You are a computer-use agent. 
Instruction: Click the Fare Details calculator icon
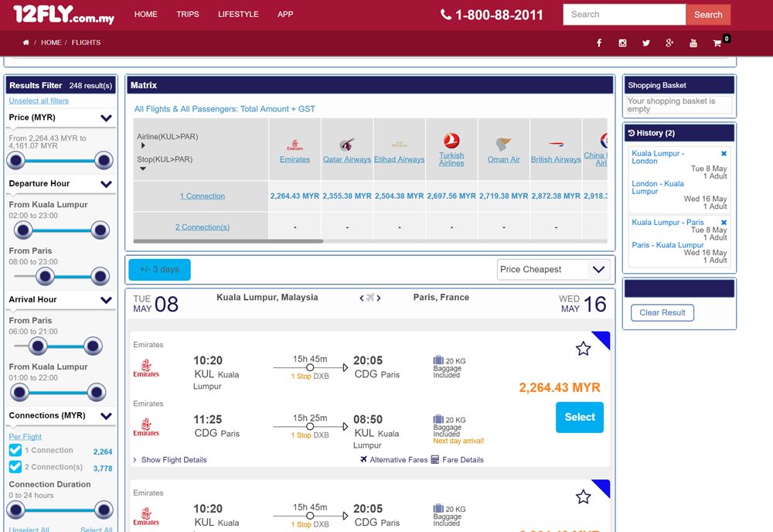pyautogui.click(x=434, y=459)
